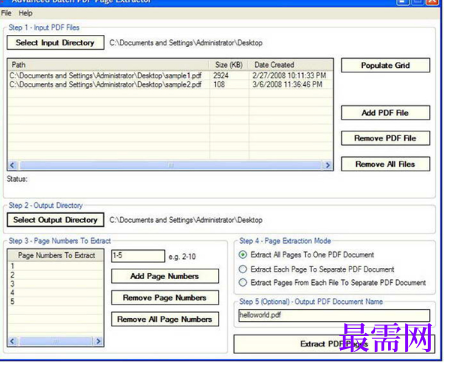
Task: Click the Populate Grid button
Action: [x=385, y=65]
